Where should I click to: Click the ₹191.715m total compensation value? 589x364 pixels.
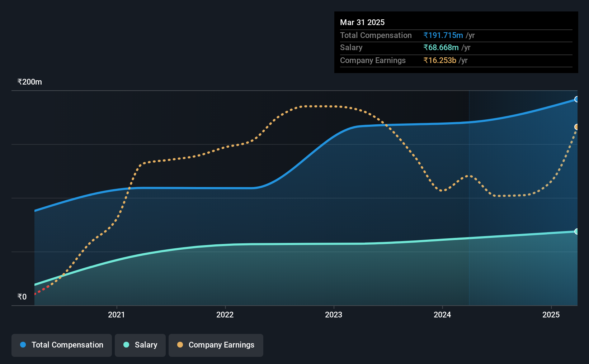click(443, 35)
